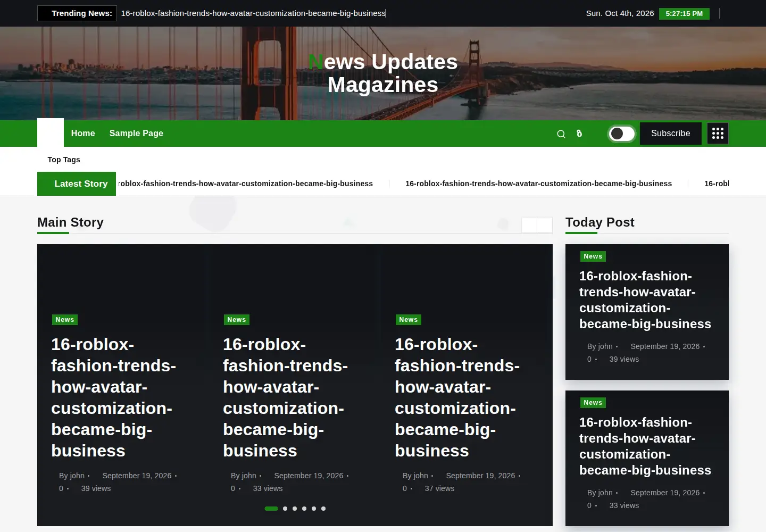This screenshot has height=532, width=766.
Task: Open the fully visible Latest Story ticker headline
Action: pyautogui.click(x=538, y=184)
